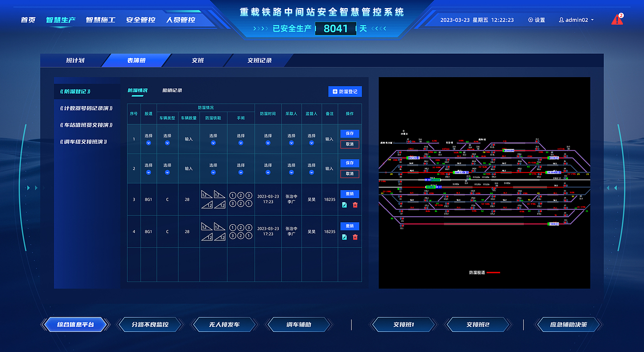The width and height of the screenshot is (644, 352).
Task: Switch to 交班记录 tab
Action: 259,60
